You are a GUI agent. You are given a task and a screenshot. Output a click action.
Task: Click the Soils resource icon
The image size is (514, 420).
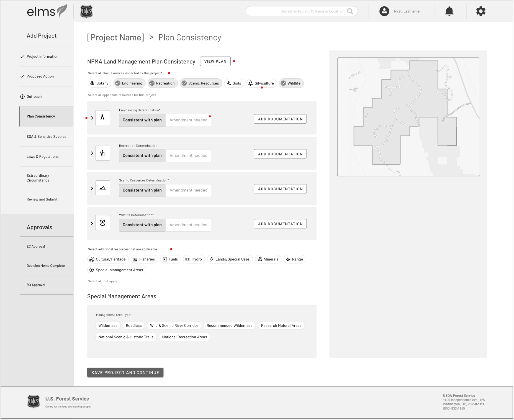coord(228,83)
